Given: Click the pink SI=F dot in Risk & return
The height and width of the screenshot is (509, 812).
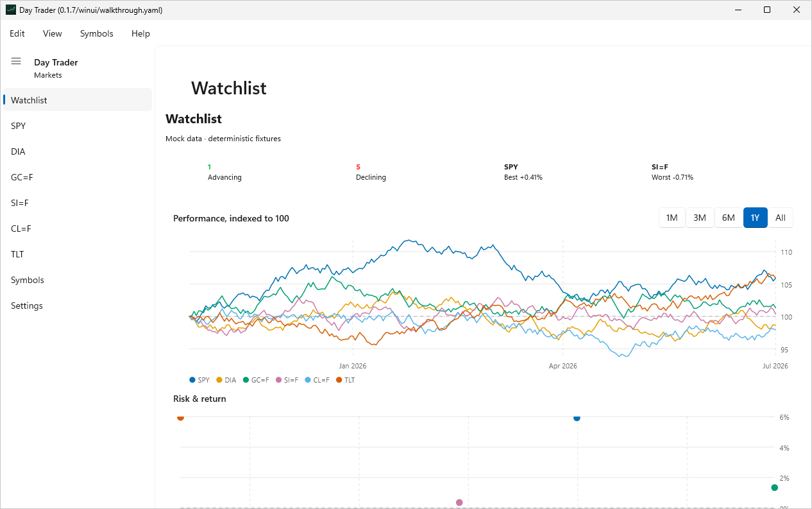Looking at the screenshot, I should (459, 503).
